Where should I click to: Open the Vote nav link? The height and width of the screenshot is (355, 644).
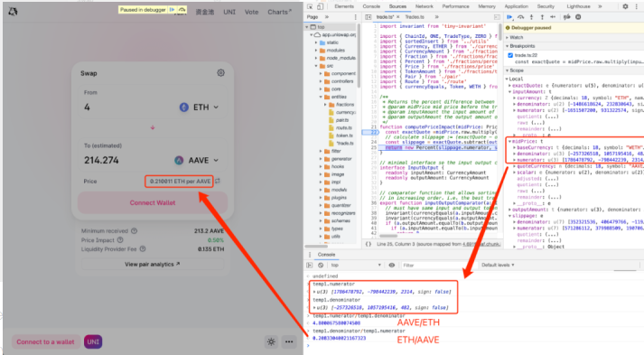(251, 12)
